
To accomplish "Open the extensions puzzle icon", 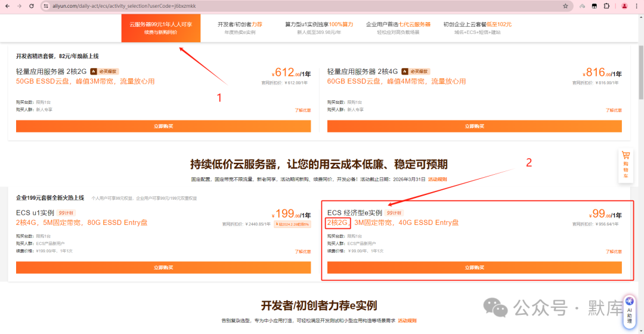I will click(606, 6).
